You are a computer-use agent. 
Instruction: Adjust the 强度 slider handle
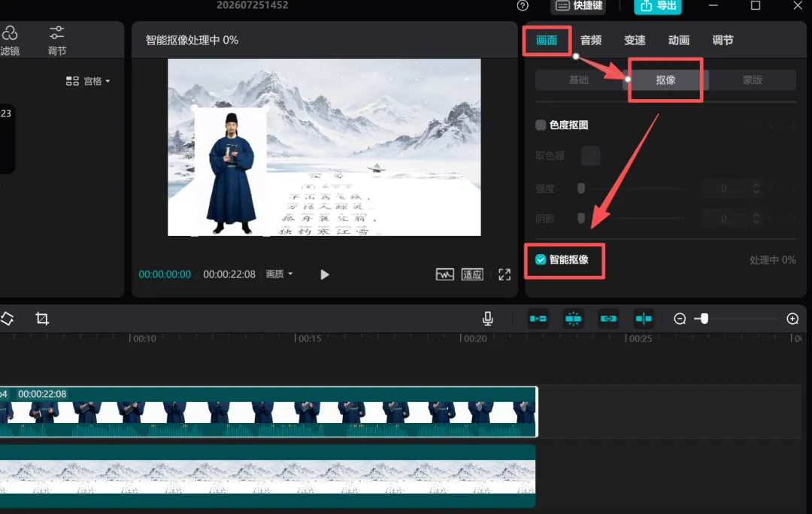[581, 189]
